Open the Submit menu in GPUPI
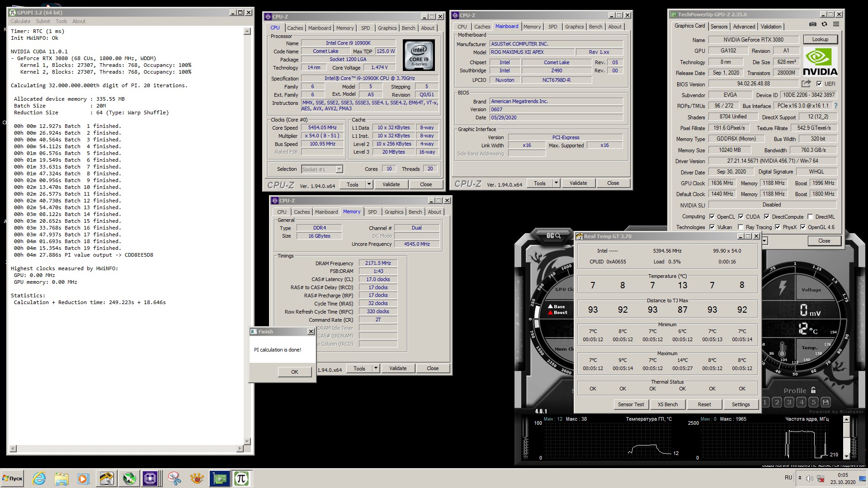868x488 pixels. [x=43, y=21]
